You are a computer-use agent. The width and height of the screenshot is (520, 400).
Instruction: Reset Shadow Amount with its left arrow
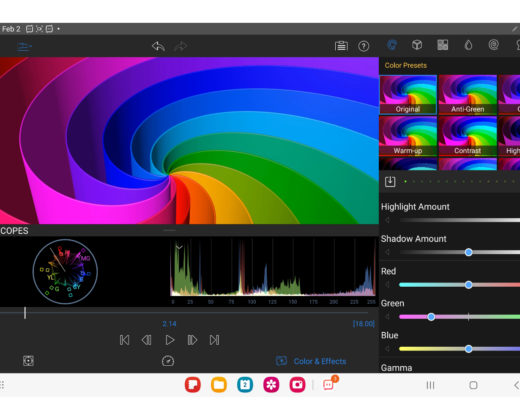(x=388, y=252)
